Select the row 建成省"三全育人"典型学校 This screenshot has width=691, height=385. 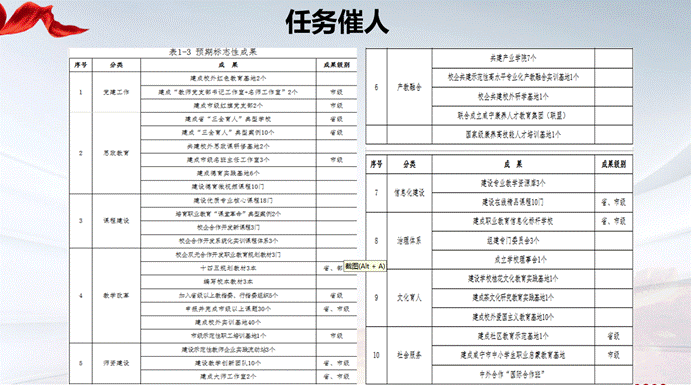228,119
